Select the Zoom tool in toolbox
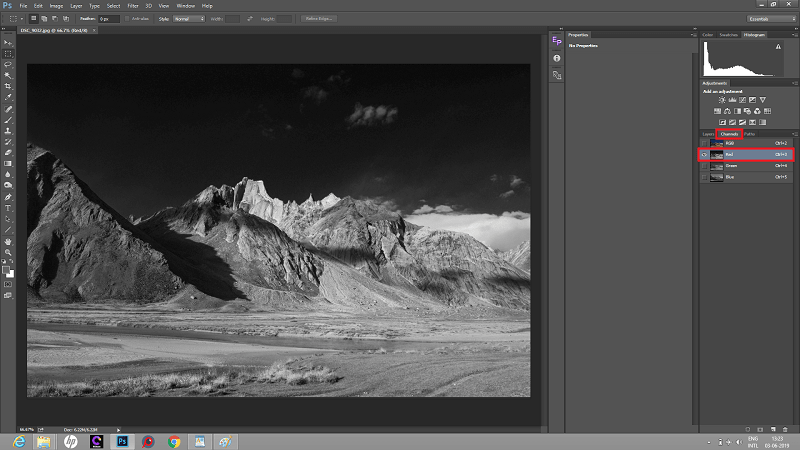 [8, 251]
